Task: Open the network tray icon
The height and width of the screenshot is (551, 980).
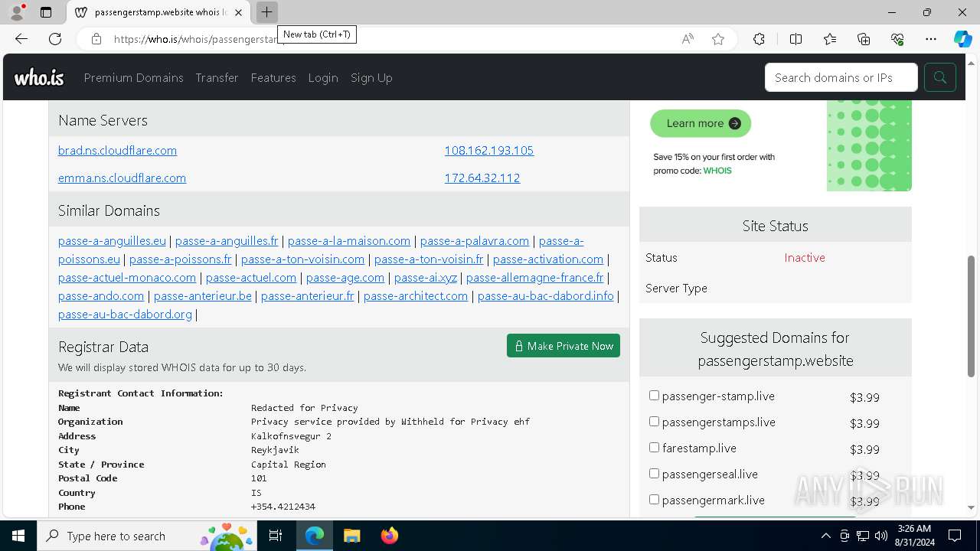Action: [863, 536]
